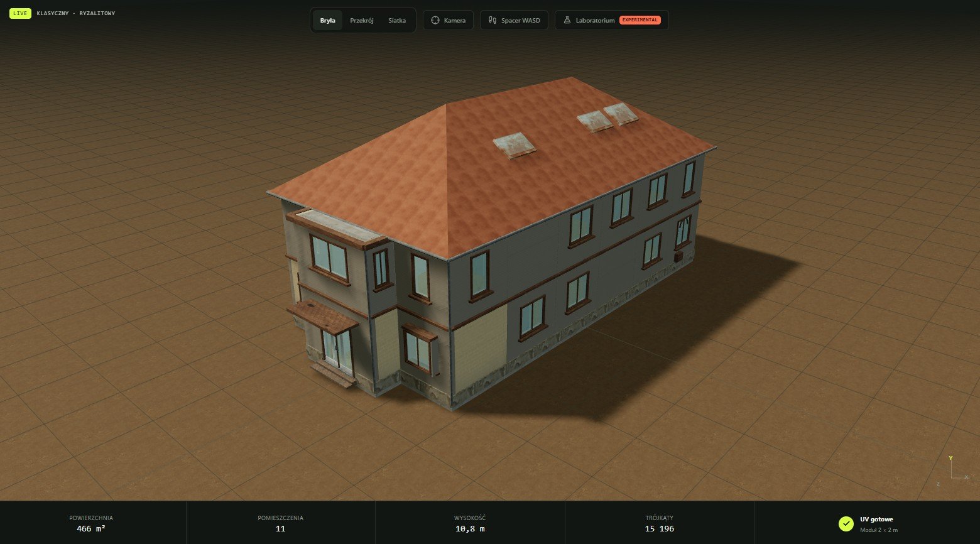Image resolution: width=980 pixels, height=544 pixels.
Task: Start Spacer WASD walk mode
Action: [x=514, y=20]
